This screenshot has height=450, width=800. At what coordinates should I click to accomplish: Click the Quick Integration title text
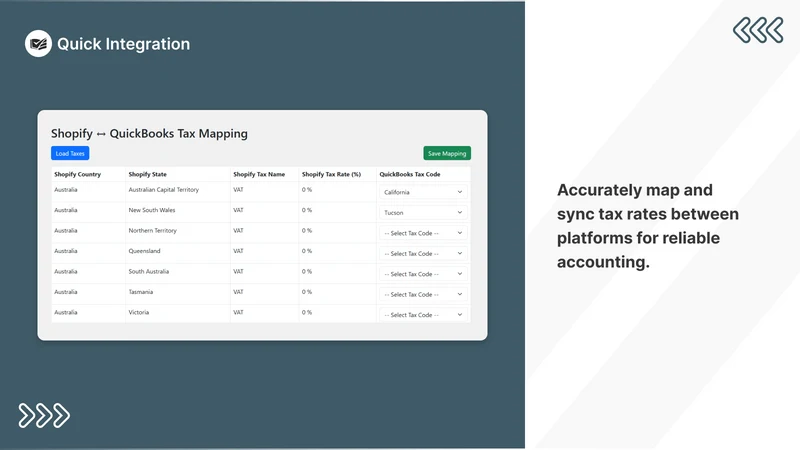[123, 44]
